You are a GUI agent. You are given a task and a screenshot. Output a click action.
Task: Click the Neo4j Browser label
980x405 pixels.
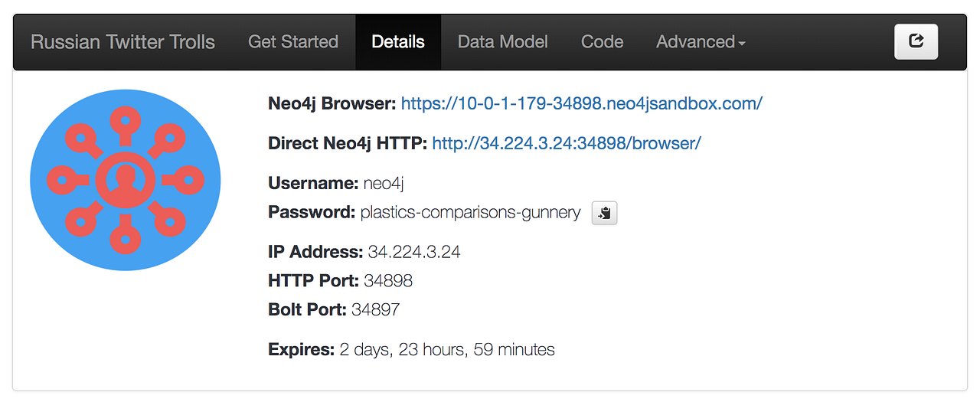coord(332,103)
